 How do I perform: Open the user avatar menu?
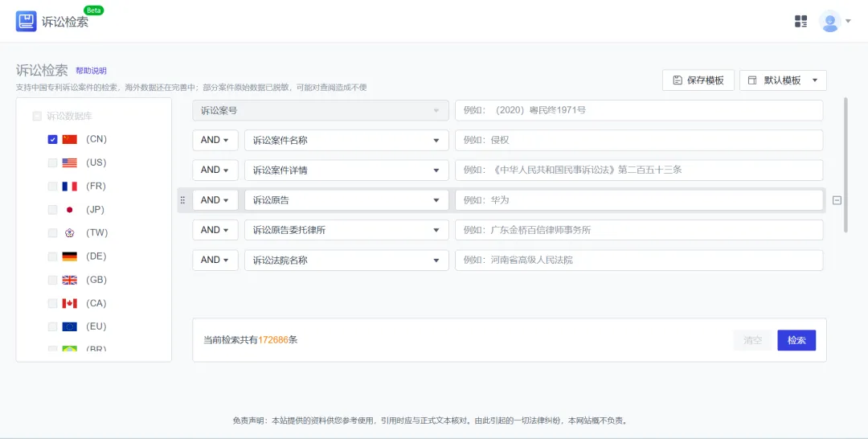point(829,22)
